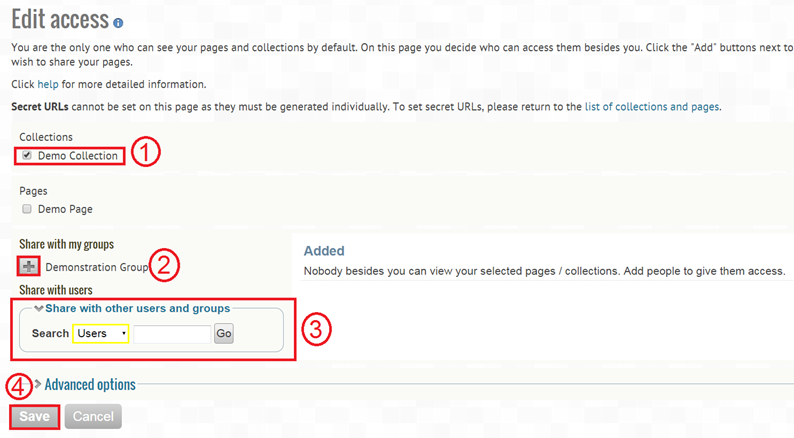The height and width of the screenshot is (438, 794).
Task: Add Demonstration Group using the plus icon
Action: tap(28, 266)
